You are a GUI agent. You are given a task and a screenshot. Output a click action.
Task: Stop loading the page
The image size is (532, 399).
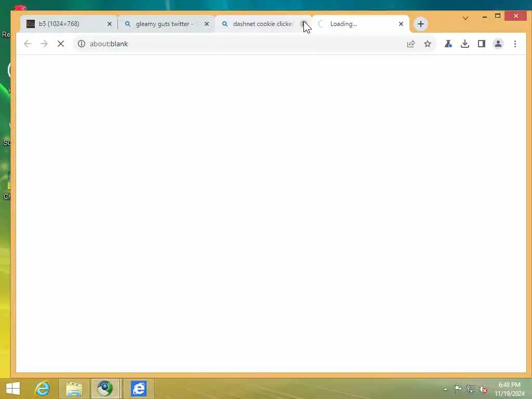tap(61, 44)
